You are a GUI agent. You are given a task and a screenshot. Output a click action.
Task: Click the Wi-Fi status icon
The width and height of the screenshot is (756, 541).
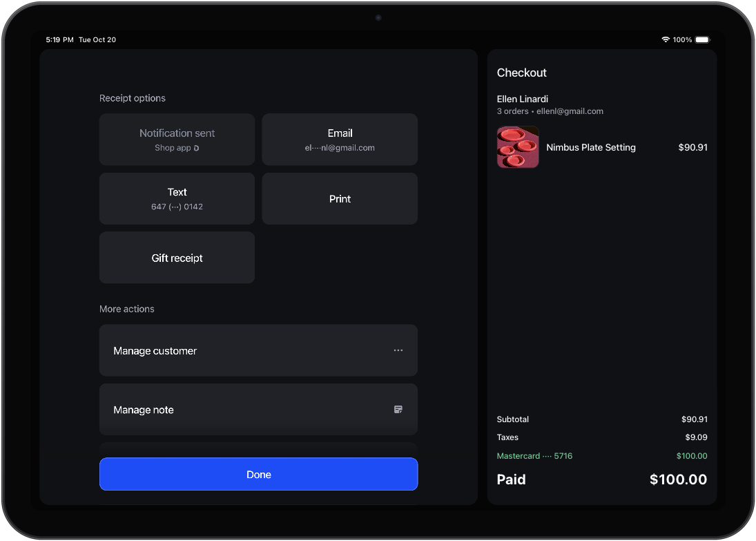pyautogui.click(x=666, y=39)
